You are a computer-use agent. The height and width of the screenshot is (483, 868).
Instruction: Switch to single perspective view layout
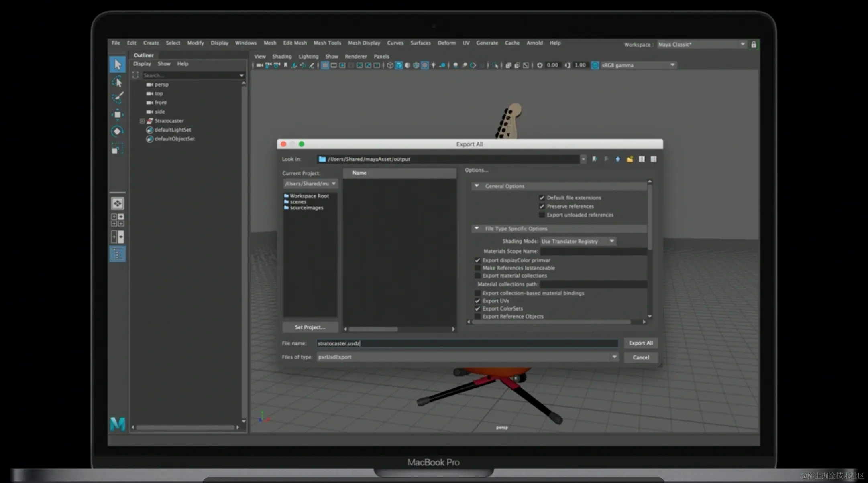point(117,203)
